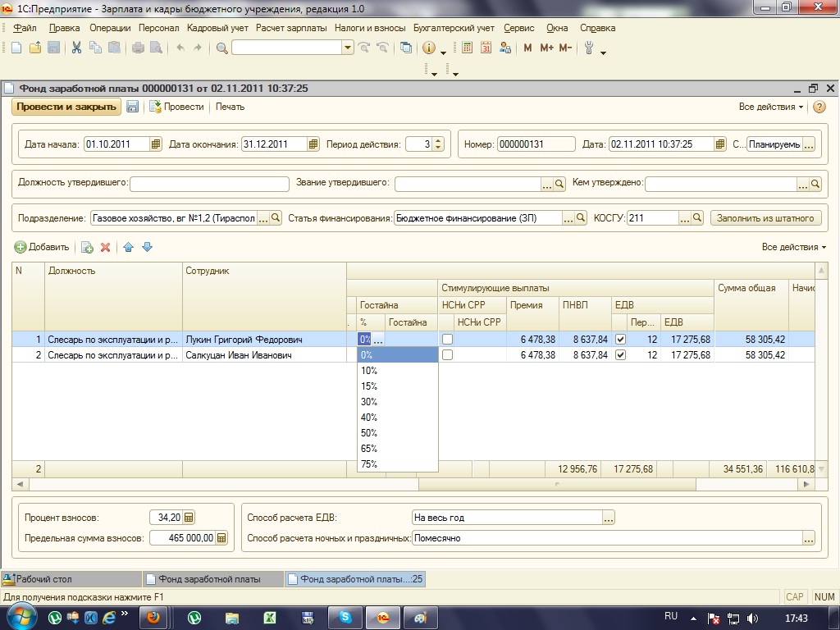The width and height of the screenshot is (840, 630).
Task: Choose 75% in the percent dropdown
Action: click(x=369, y=464)
